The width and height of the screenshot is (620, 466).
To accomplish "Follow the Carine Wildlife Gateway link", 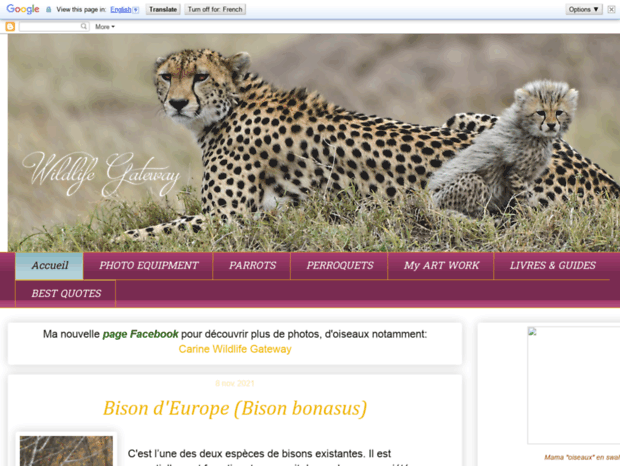I will 235,349.
